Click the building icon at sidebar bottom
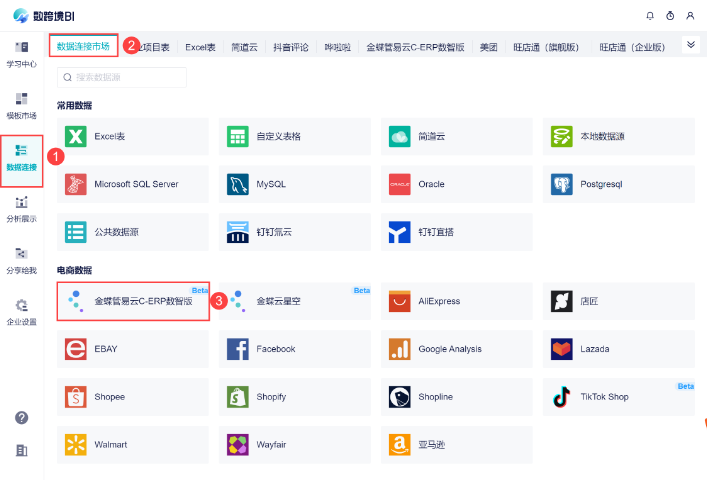This screenshot has height=480, width=707. pyautogui.click(x=21, y=450)
